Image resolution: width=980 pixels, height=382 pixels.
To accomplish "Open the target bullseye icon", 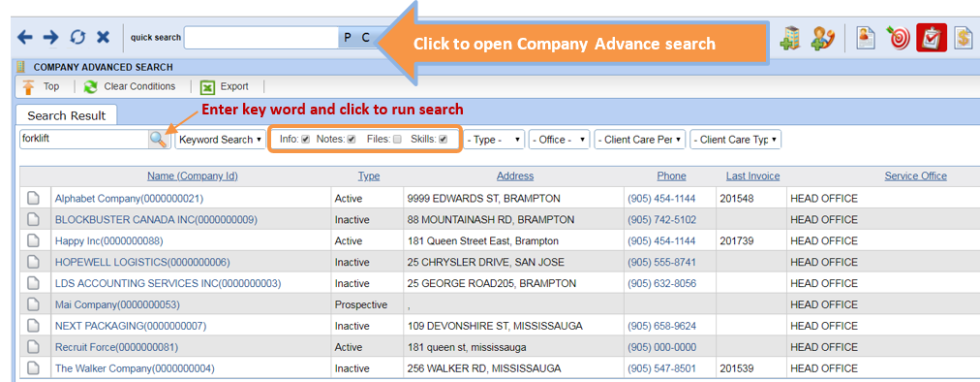I will [898, 38].
